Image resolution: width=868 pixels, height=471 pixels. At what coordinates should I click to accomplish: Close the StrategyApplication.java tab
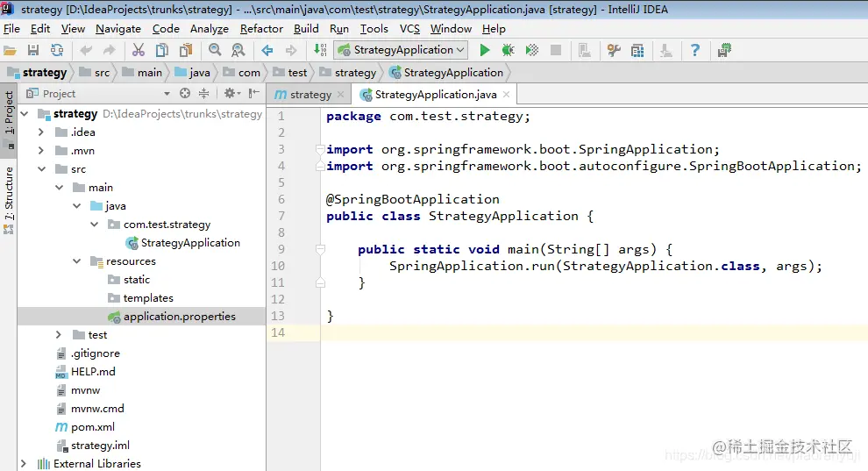[506, 95]
